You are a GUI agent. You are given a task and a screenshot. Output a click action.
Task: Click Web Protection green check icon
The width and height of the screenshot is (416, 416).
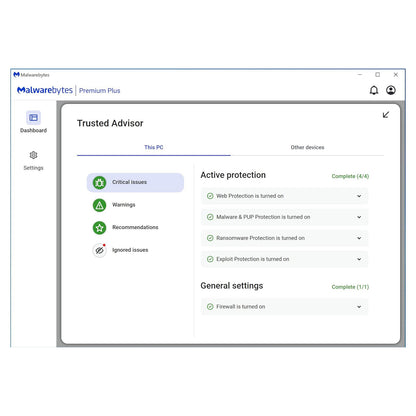(x=210, y=196)
